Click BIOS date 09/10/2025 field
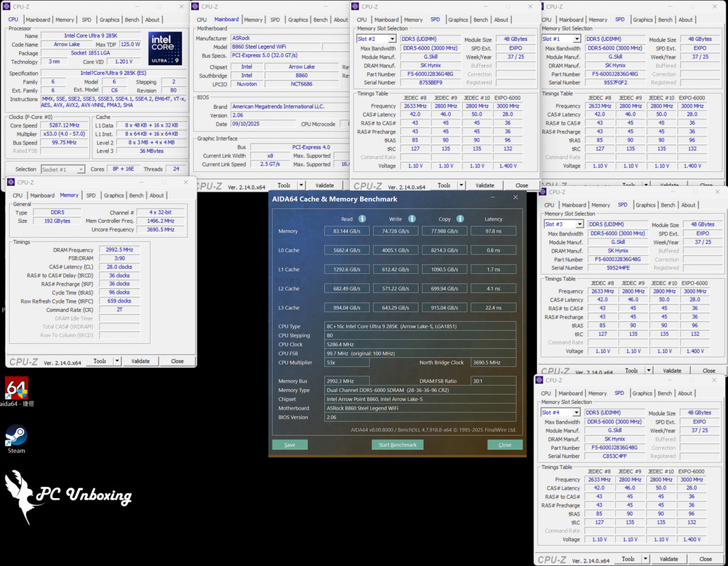This screenshot has width=728, height=566. click(262, 124)
